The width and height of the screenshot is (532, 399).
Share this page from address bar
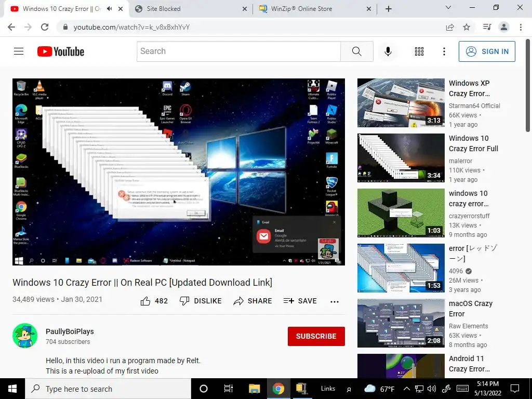pos(450,27)
